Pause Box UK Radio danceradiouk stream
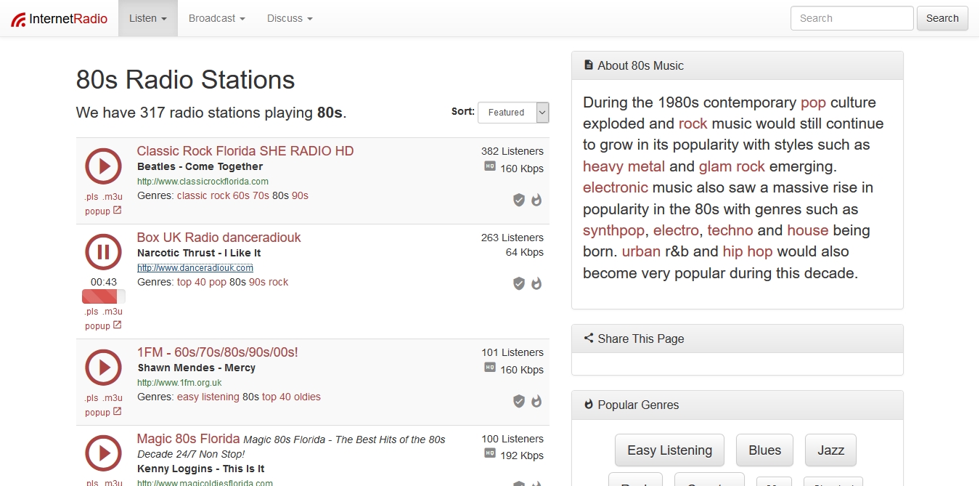980x486 pixels. coord(104,253)
